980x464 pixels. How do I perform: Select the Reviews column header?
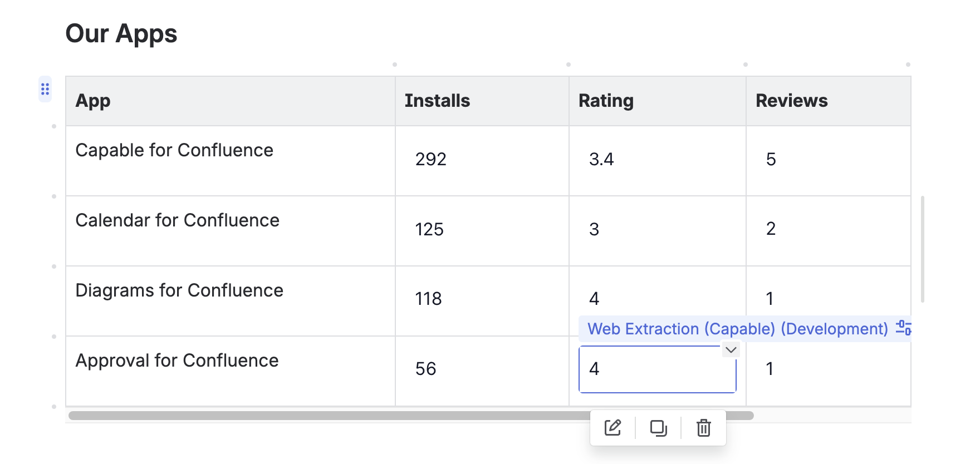click(791, 101)
